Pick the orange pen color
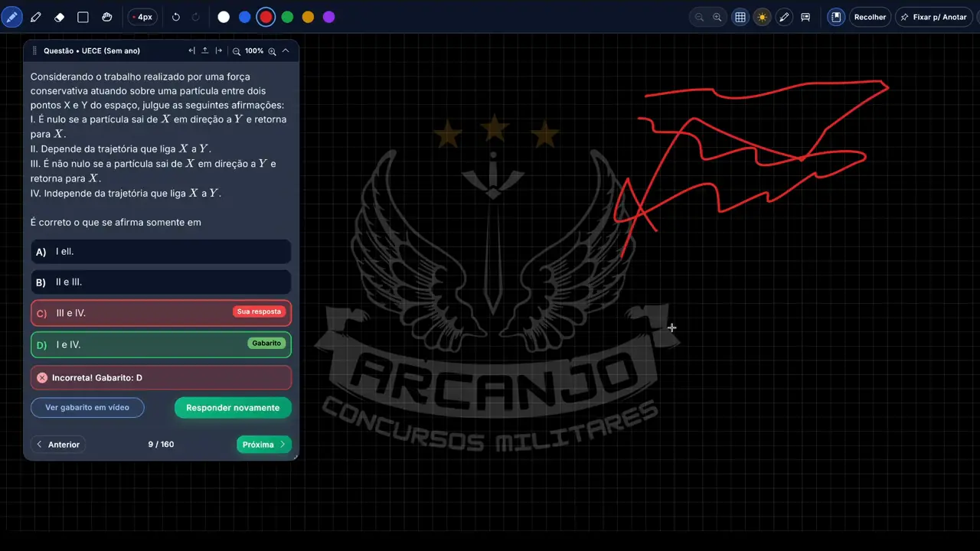Viewport: 980px width, 551px height. pos(308,17)
